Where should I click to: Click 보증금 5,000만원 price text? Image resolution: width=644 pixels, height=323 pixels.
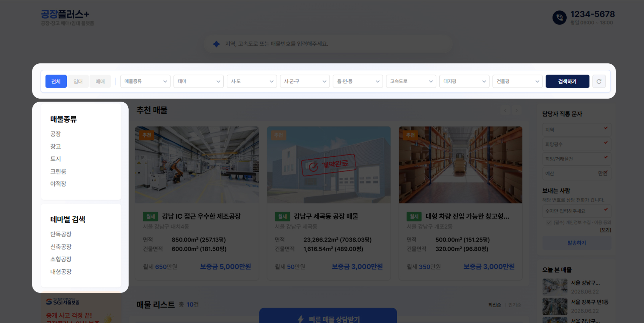pos(225,267)
